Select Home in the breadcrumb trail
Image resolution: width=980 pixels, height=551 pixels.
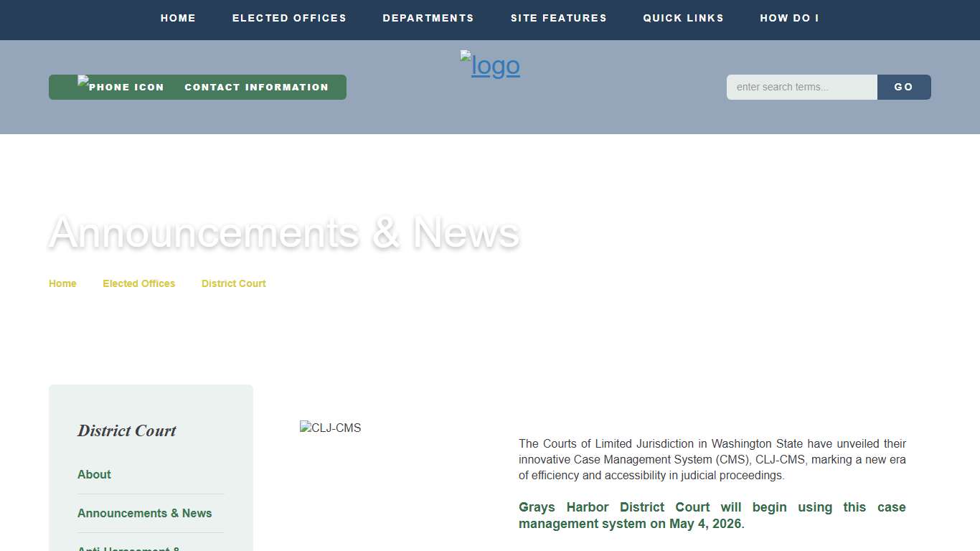pyautogui.click(x=62, y=283)
